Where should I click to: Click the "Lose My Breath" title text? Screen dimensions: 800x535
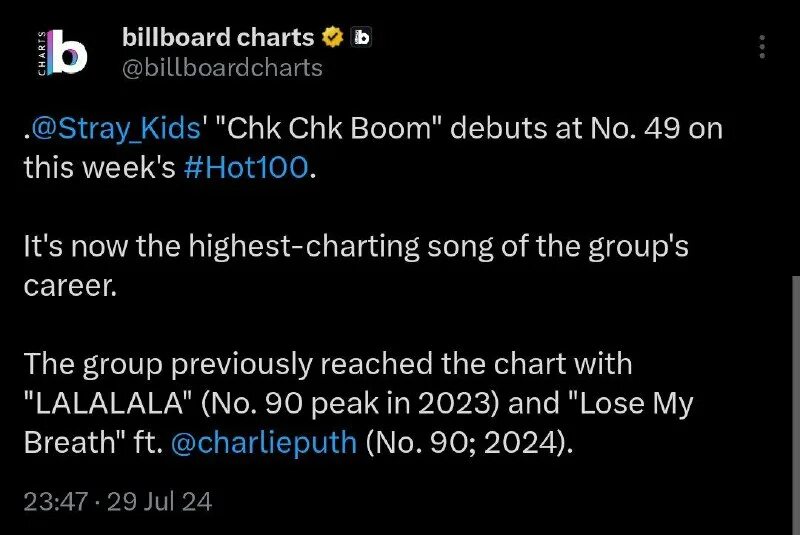[359, 422]
